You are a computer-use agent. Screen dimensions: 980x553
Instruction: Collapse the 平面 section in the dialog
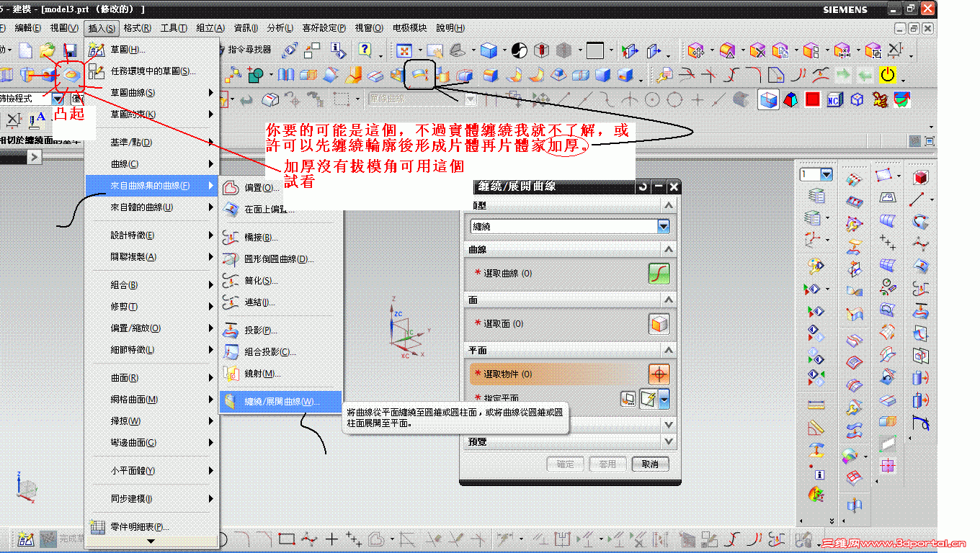[669, 350]
